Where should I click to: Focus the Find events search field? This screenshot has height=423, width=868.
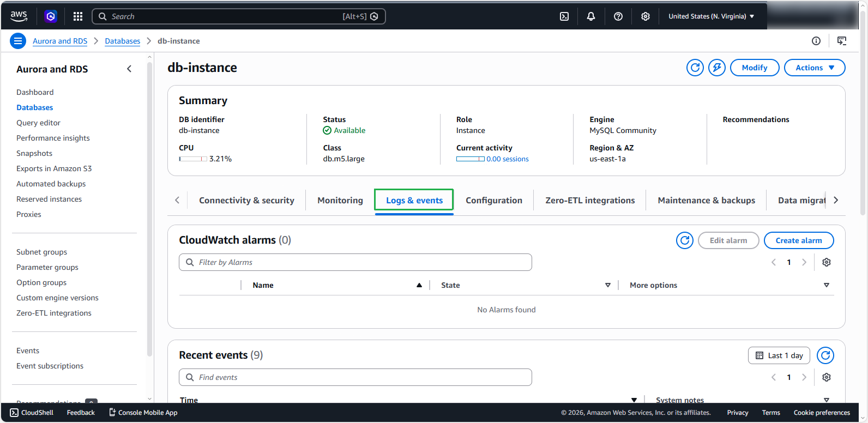click(x=355, y=377)
